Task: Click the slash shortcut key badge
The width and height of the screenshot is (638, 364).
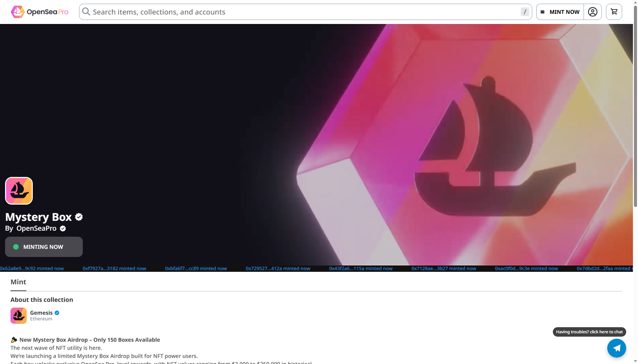Action: pyautogui.click(x=525, y=12)
